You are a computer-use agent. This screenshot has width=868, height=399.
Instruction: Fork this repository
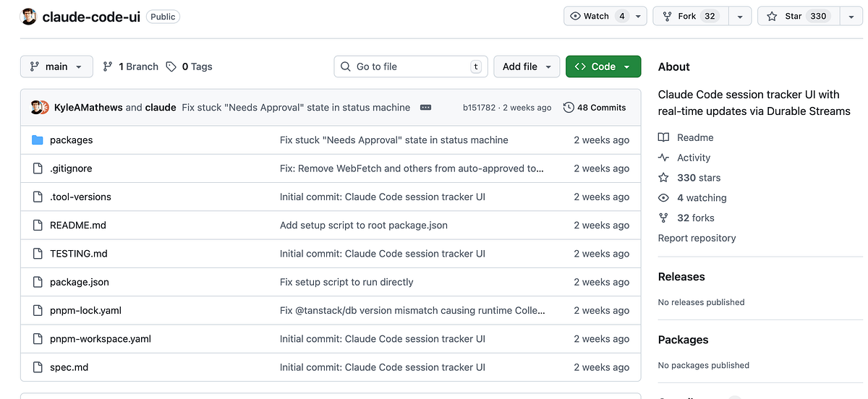[690, 16]
